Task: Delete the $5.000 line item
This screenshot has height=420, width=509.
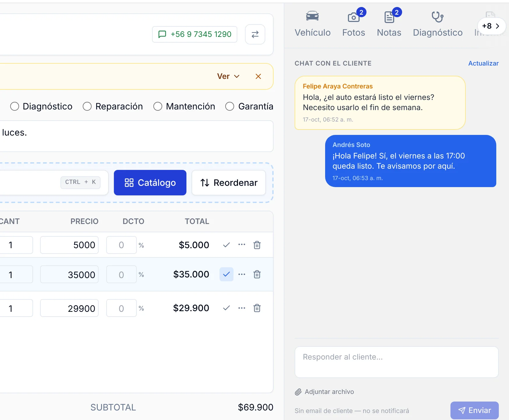Action: (257, 245)
